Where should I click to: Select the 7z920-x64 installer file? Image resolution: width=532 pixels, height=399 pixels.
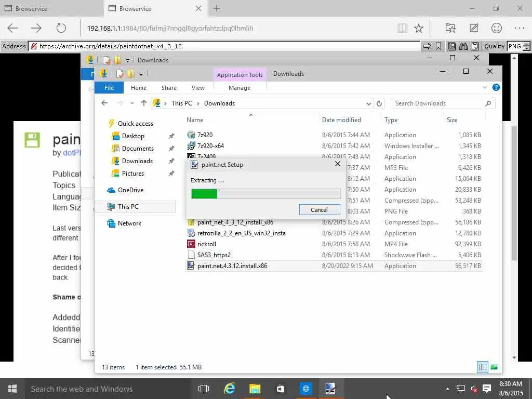pos(210,145)
